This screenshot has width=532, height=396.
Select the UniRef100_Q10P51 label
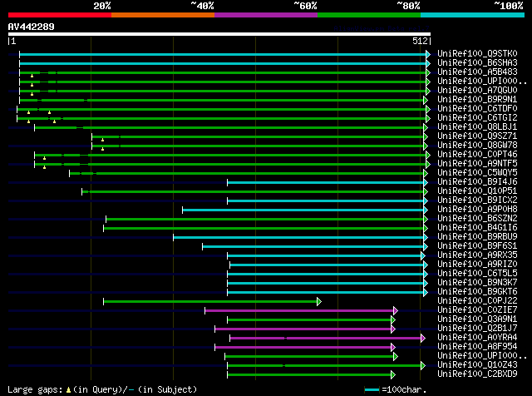point(477,191)
